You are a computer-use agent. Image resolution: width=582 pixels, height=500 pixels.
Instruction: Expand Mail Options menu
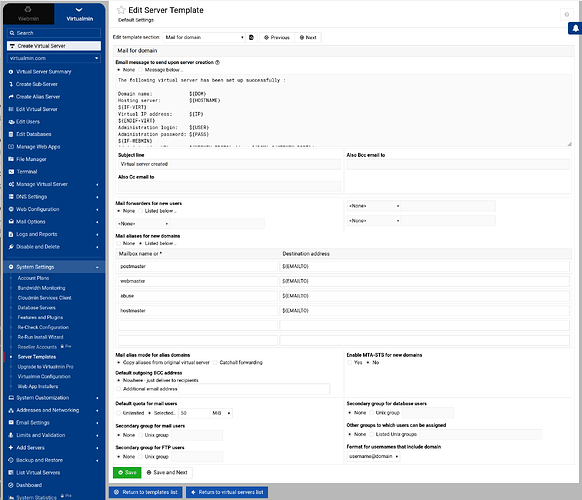pos(54,222)
